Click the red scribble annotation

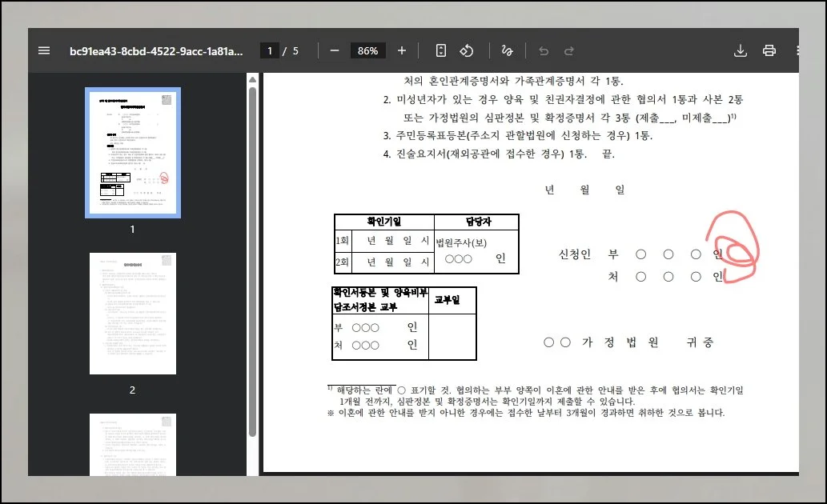731,247
